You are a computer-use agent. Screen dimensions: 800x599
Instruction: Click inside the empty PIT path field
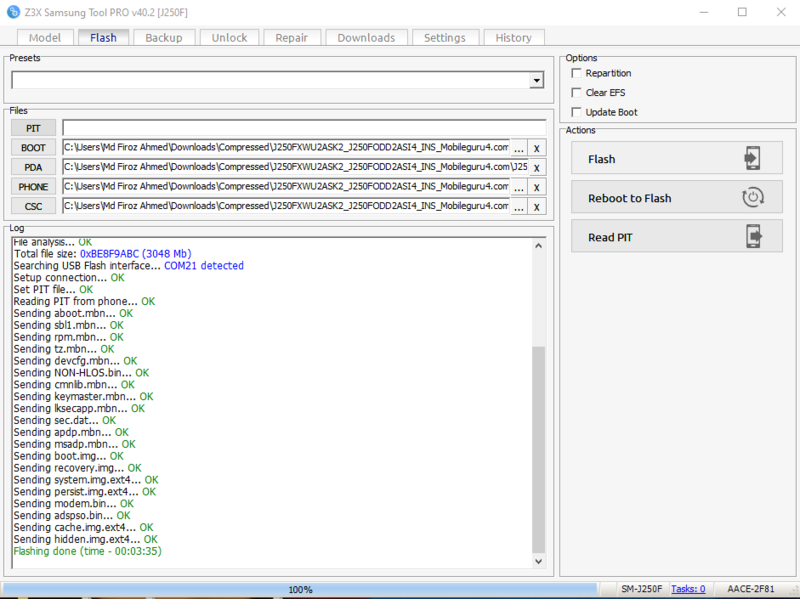click(x=304, y=128)
